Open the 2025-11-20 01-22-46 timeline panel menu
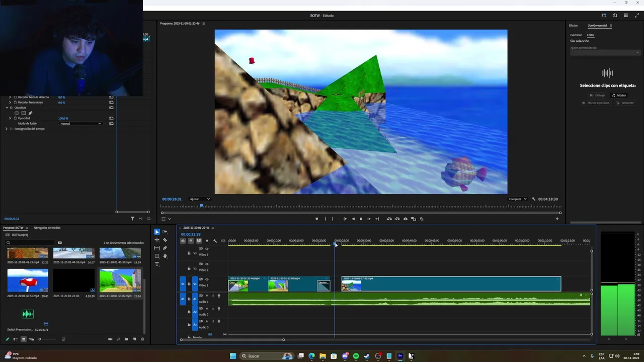Image resolution: width=644 pixels, height=362 pixels. point(213,228)
